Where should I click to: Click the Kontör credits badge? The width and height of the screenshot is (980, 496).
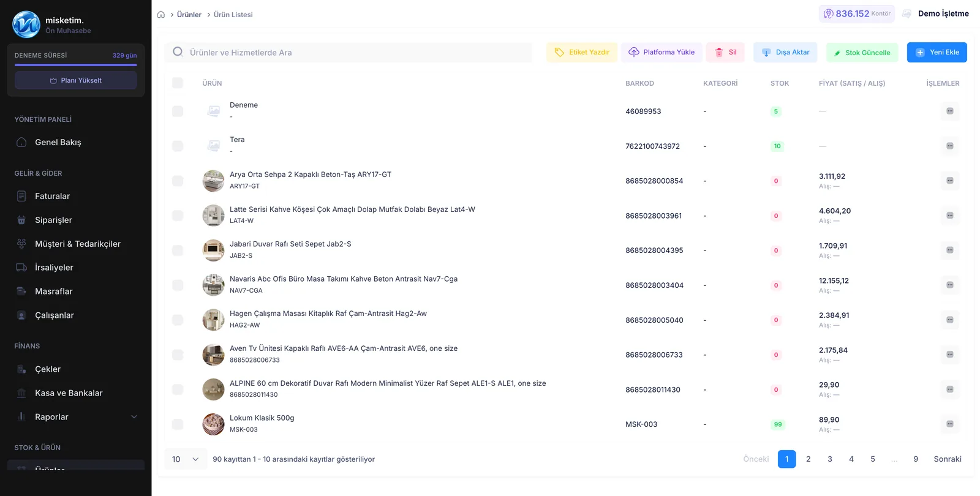click(x=856, y=13)
